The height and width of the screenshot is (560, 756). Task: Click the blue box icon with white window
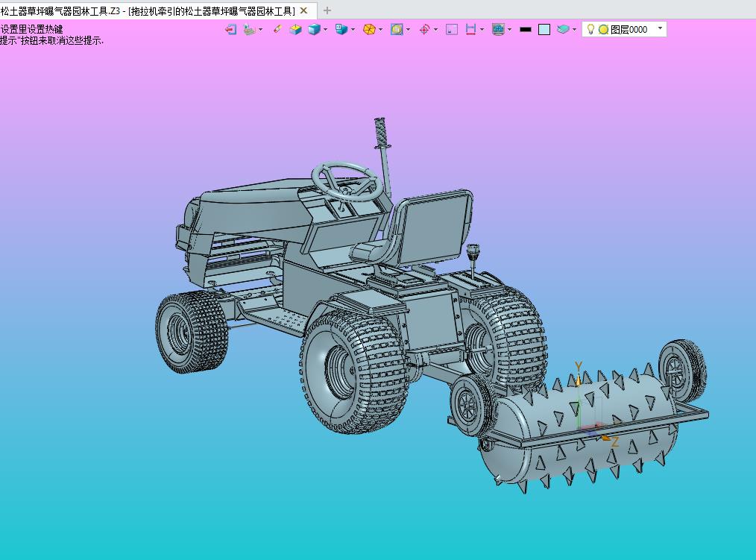click(x=341, y=29)
